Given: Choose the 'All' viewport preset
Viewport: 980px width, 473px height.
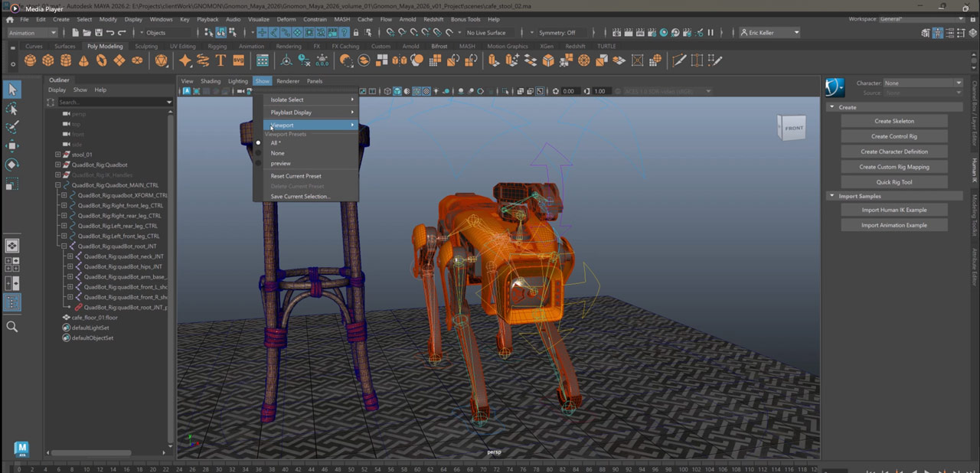Looking at the screenshot, I should 276,143.
